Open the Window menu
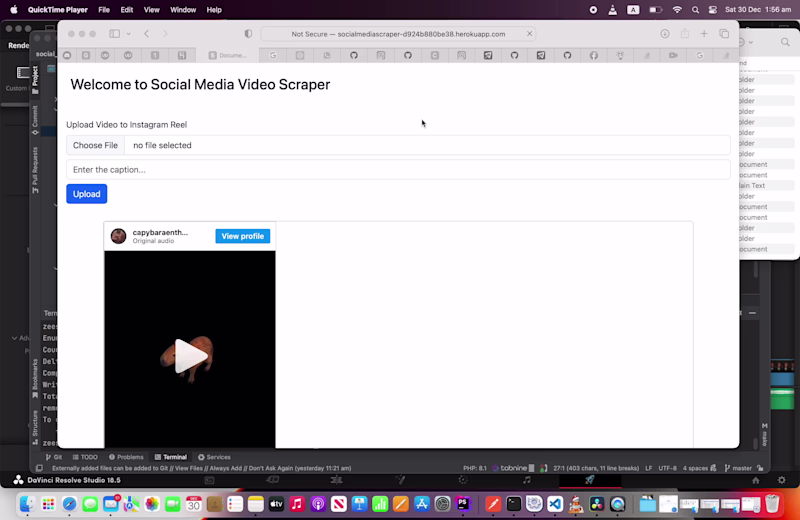800x520 pixels. click(183, 10)
